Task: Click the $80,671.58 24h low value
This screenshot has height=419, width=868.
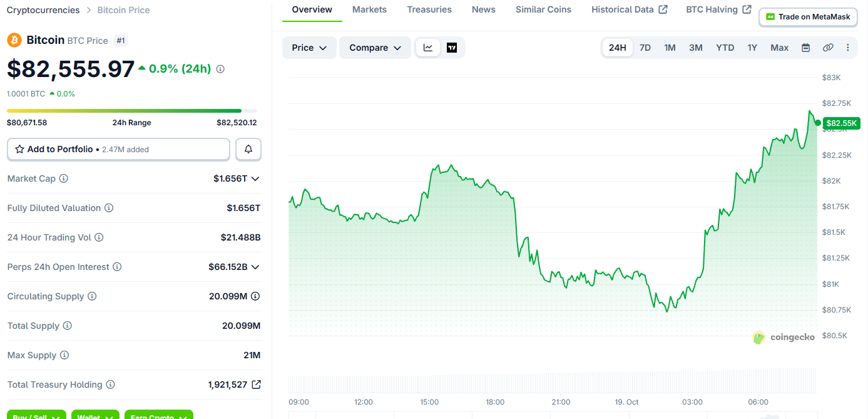Action: pyautogui.click(x=27, y=123)
